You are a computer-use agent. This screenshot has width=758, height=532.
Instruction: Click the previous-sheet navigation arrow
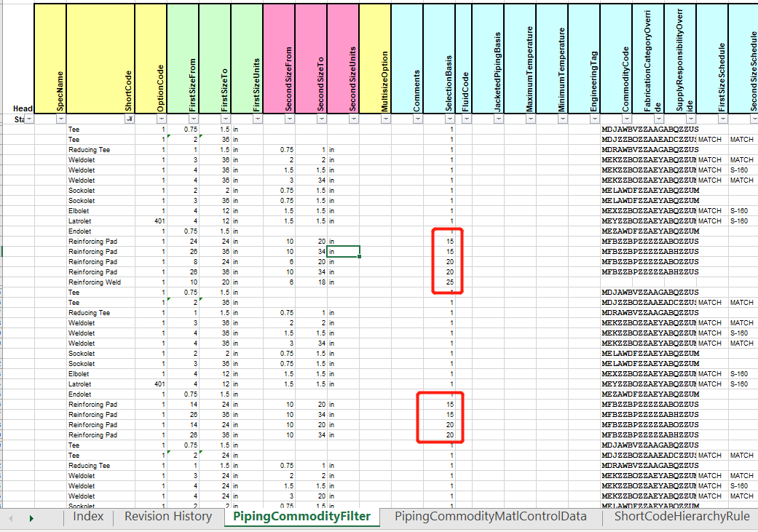(11, 518)
